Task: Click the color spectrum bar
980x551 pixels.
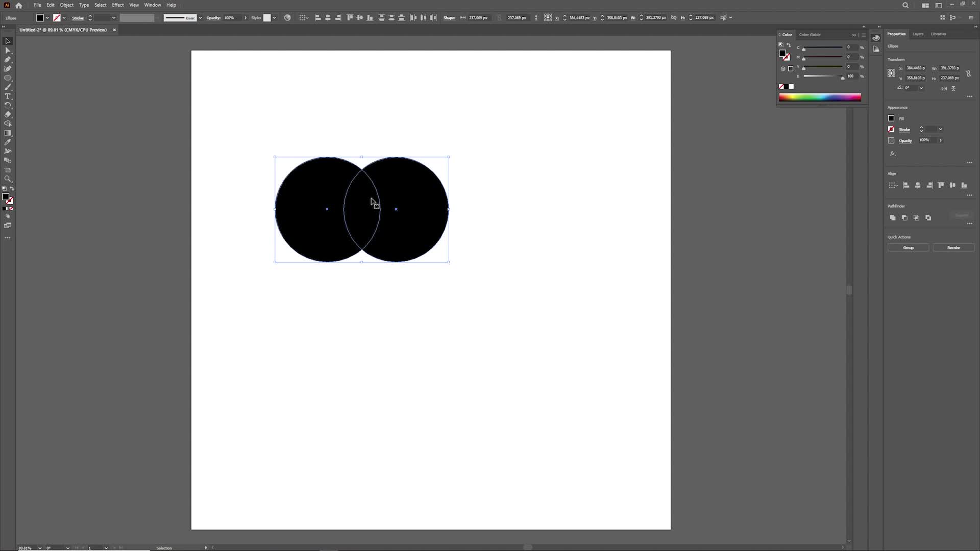Action: (820, 97)
